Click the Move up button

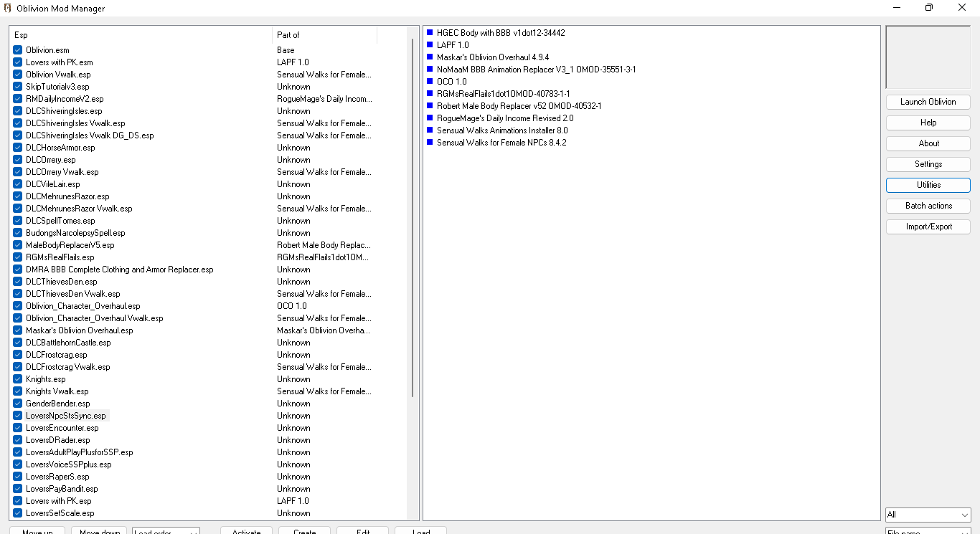click(x=37, y=530)
